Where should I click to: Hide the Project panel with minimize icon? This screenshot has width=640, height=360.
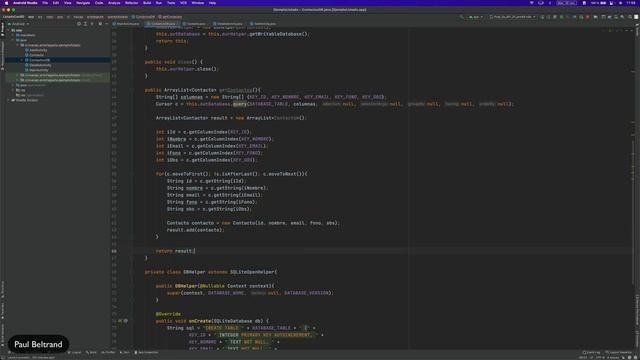point(107,24)
